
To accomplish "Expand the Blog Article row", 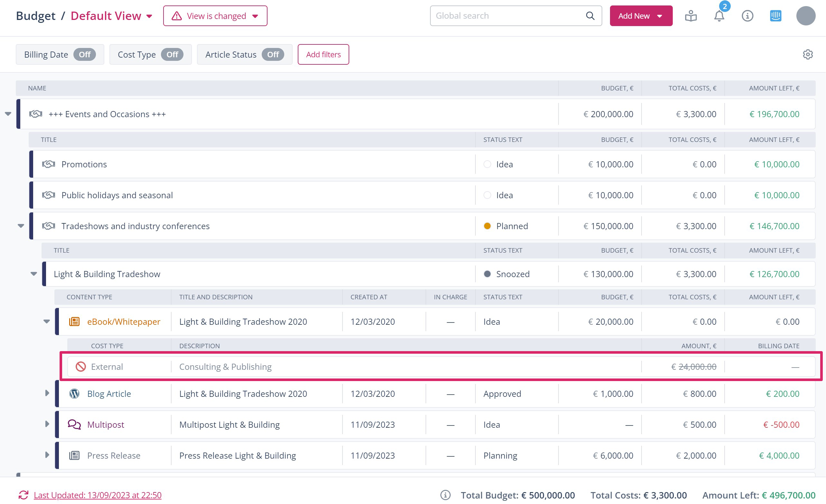I will click(47, 393).
